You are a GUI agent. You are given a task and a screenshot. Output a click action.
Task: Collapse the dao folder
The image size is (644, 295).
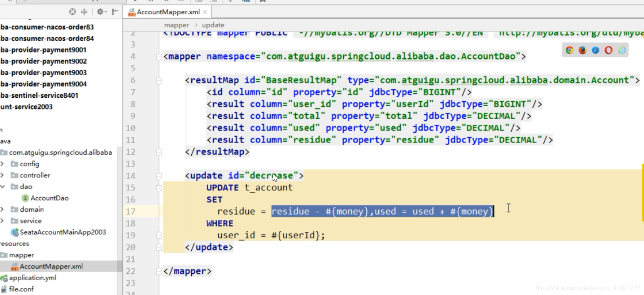point(2,186)
